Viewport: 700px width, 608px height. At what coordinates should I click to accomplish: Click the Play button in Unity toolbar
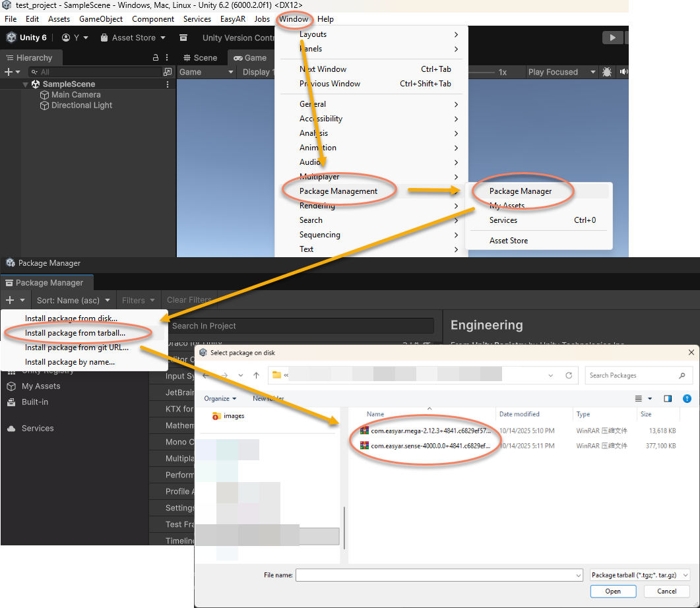point(613,38)
